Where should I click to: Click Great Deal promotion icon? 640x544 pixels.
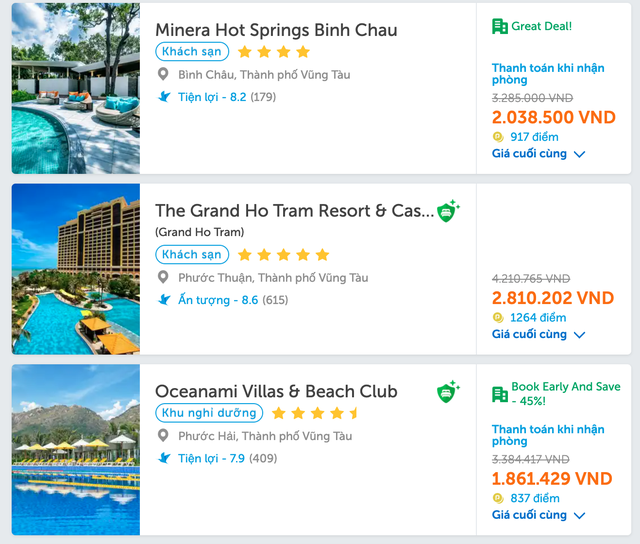[500, 27]
